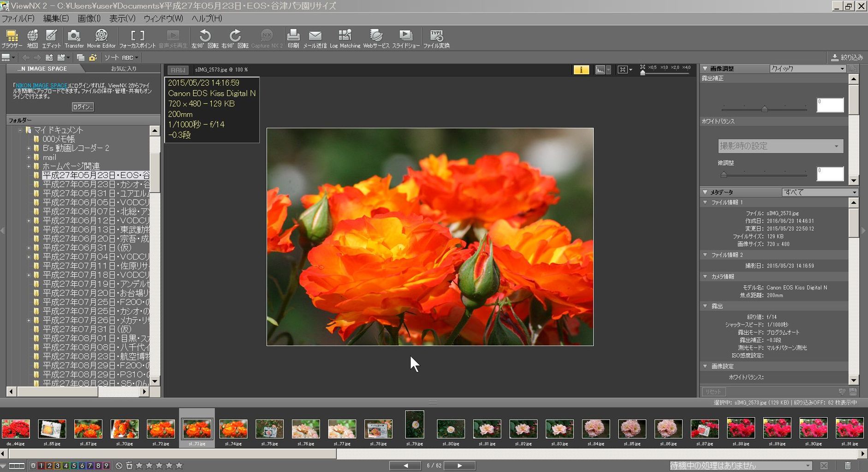Image resolution: width=868 pixels, height=472 pixels.
Task: Apply label 9 (pink) to image
Action: 106,466
